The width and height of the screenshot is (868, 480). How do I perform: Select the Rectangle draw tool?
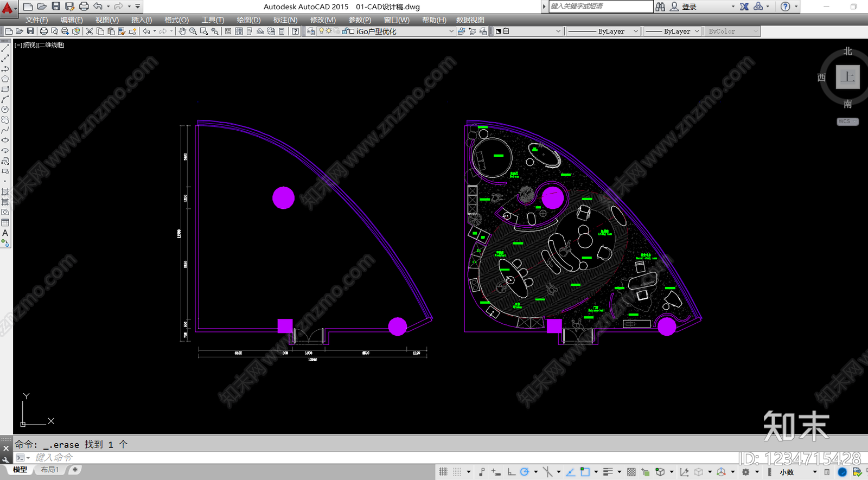(5, 89)
